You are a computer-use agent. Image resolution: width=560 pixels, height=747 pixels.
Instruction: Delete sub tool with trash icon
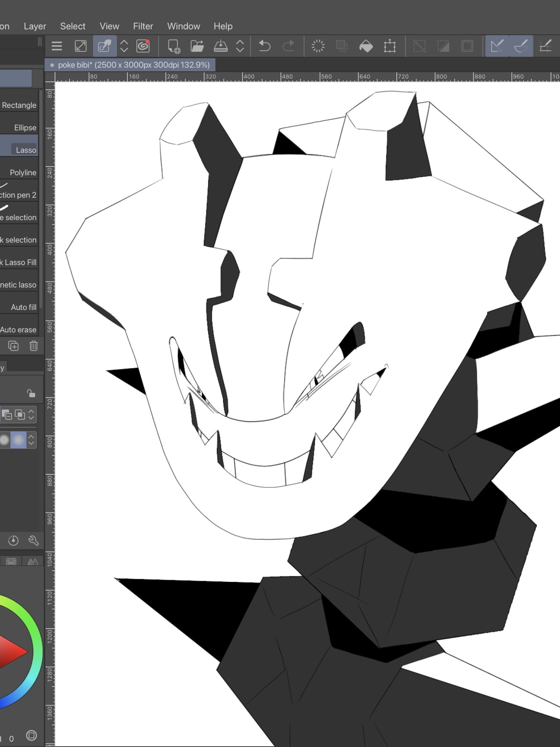click(34, 346)
